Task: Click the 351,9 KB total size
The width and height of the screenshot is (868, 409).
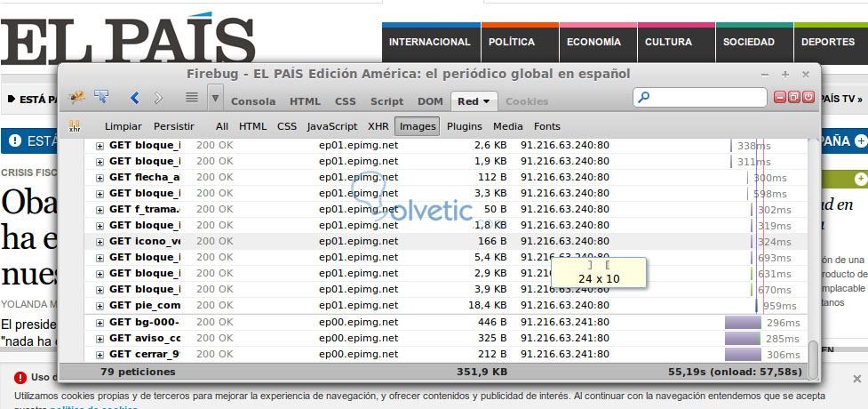Action: [x=482, y=372]
